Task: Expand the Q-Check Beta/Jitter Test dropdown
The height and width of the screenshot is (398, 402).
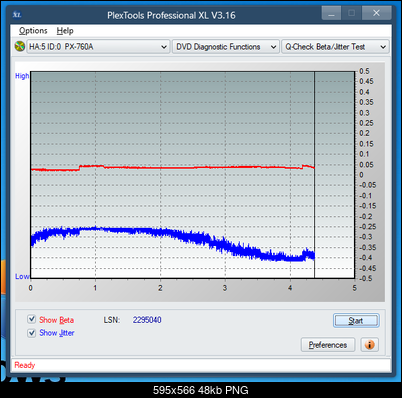Action: pyautogui.click(x=335, y=47)
